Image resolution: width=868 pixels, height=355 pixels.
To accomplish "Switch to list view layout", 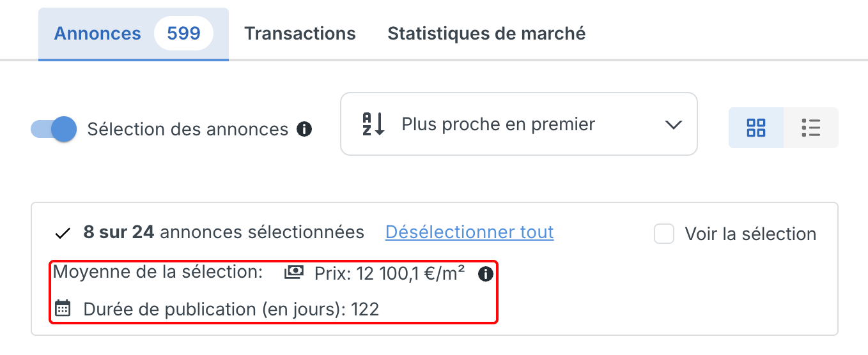I will [811, 128].
